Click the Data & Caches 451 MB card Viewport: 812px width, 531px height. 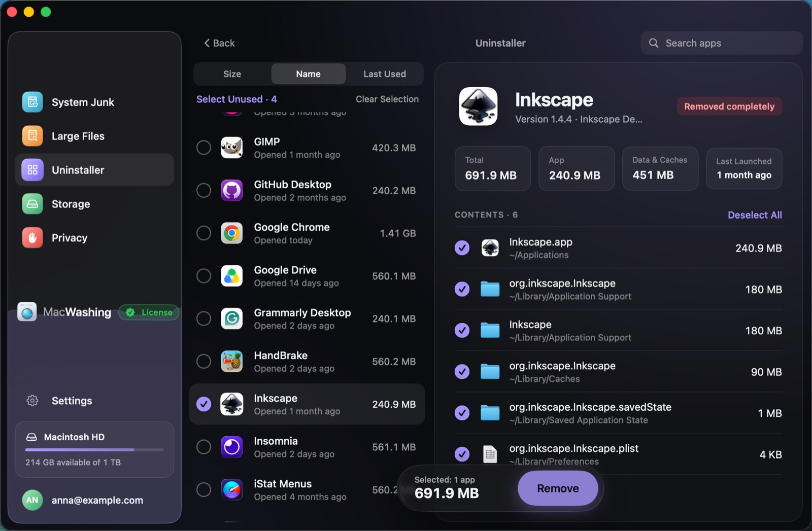tap(660, 169)
